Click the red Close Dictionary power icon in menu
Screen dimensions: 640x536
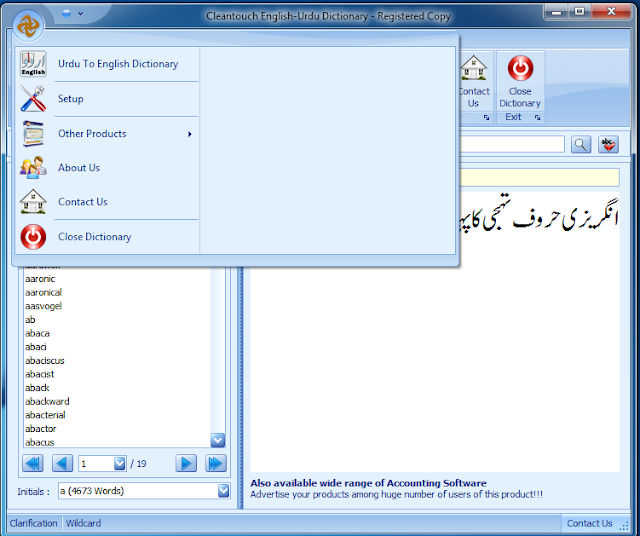pos(33,237)
